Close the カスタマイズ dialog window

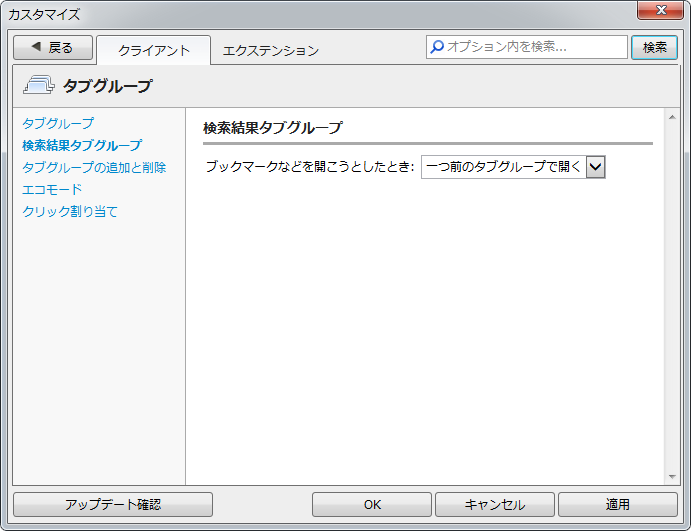click(661, 10)
